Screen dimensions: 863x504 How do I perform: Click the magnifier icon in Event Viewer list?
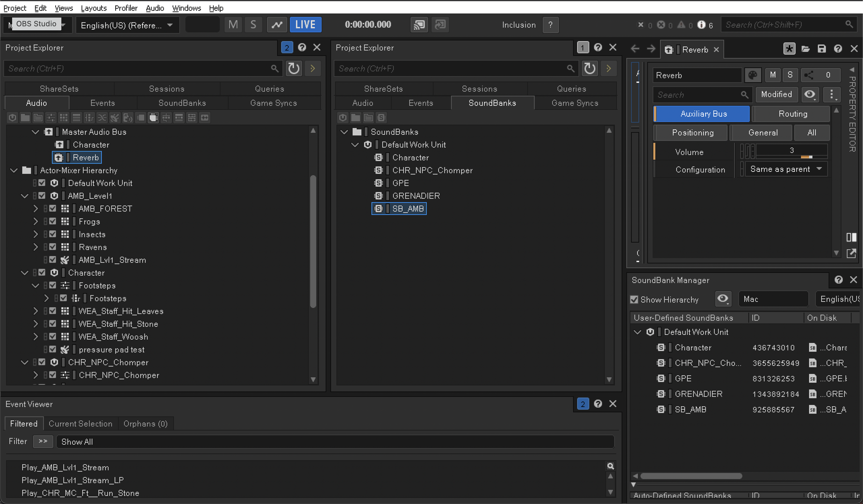click(610, 466)
